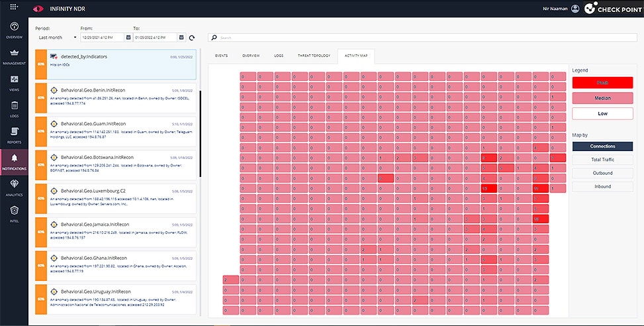This screenshot has height=326, width=644.
Task: Click the Median legend swatch
Action: (602, 98)
